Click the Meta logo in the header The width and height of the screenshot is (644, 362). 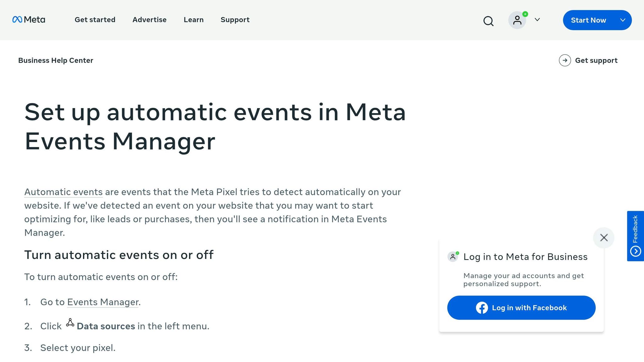point(28,20)
